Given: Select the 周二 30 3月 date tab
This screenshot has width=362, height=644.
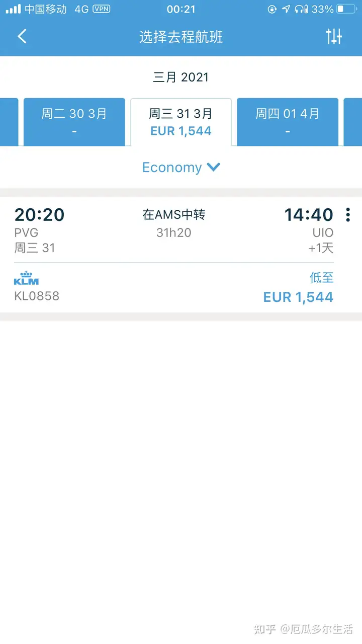Looking at the screenshot, I should 74,122.
